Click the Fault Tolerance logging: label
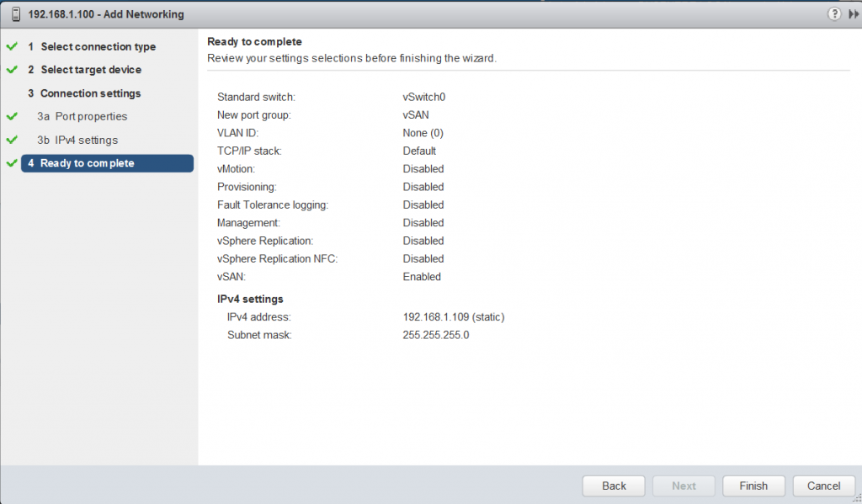The height and width of the screenshot is (504, 862). pos(273,205)
